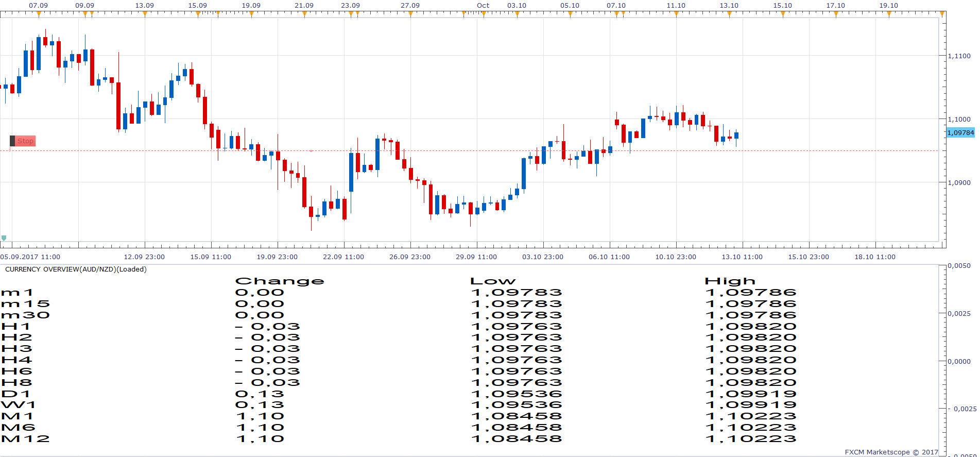Click the 12.09 23:00 time axis label
980x457 pixels.
tap(144, 257)
